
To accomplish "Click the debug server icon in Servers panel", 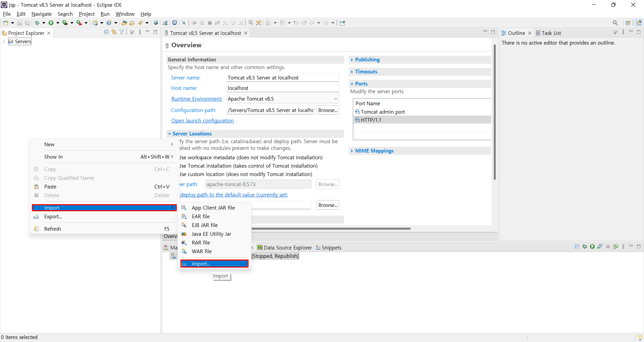I will point(585,247).
